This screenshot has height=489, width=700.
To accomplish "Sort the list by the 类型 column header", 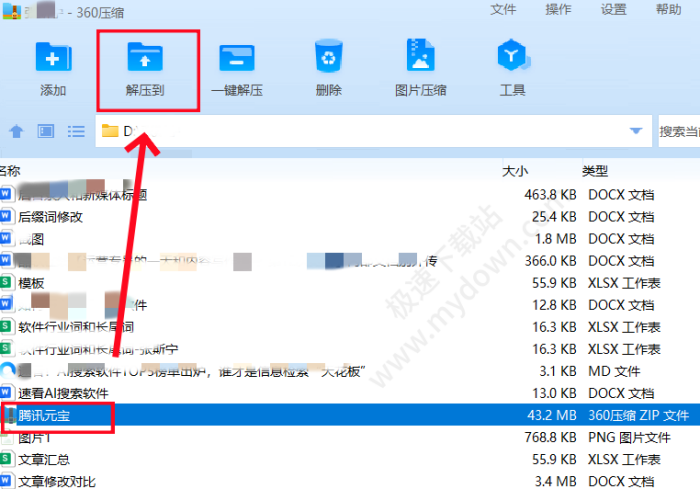I will click(595, 171).
